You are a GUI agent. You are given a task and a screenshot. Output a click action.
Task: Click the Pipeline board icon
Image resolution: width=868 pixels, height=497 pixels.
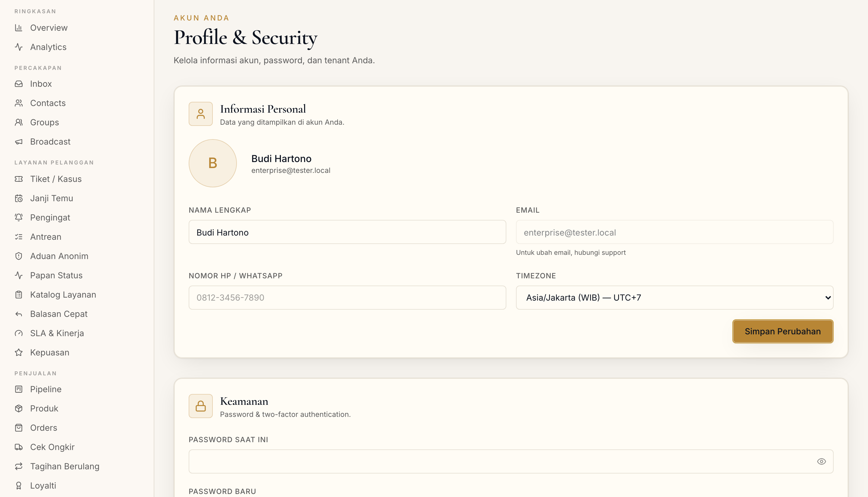pyautogui.click(x=19, y=389)
